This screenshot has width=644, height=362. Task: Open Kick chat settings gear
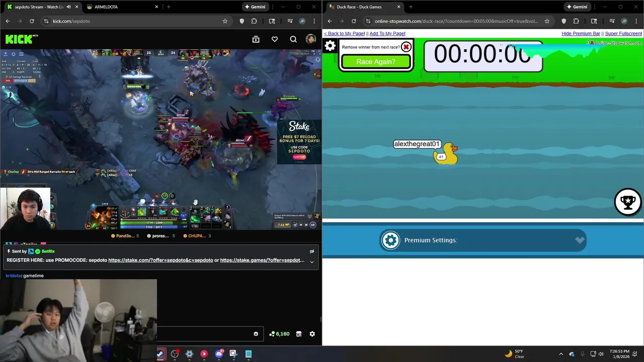312,334
